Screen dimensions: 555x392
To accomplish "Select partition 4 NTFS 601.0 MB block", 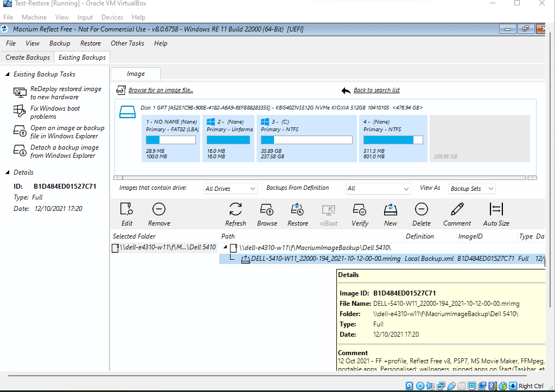I will [393, 138].
